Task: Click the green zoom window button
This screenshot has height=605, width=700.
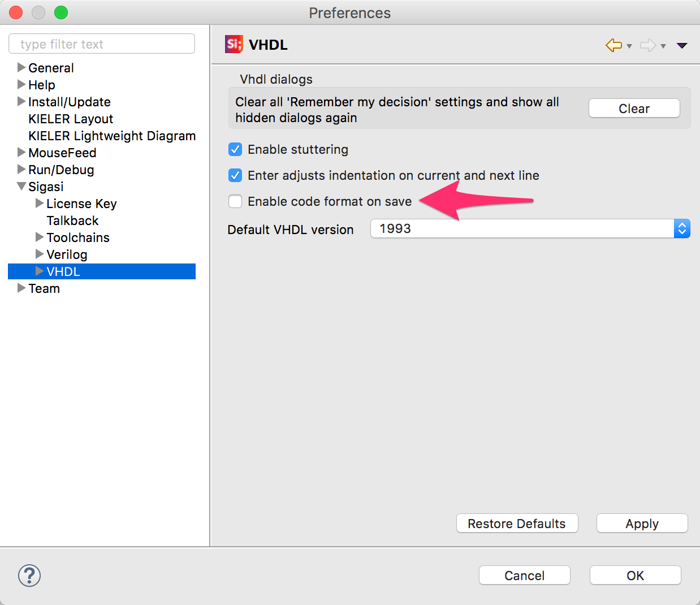Action: (x=61, y=12)
